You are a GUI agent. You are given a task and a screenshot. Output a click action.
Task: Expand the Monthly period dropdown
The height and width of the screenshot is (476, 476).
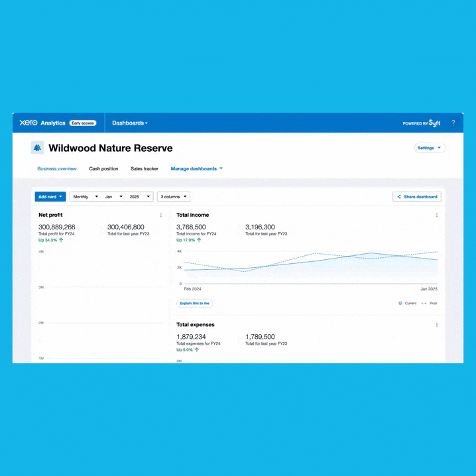(86, 197)
